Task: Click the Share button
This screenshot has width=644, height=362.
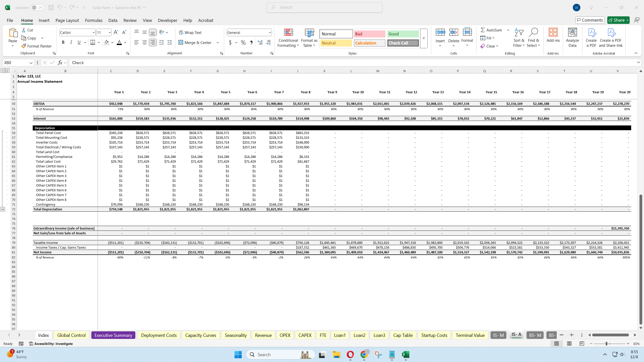Action: tap(618, 20)
